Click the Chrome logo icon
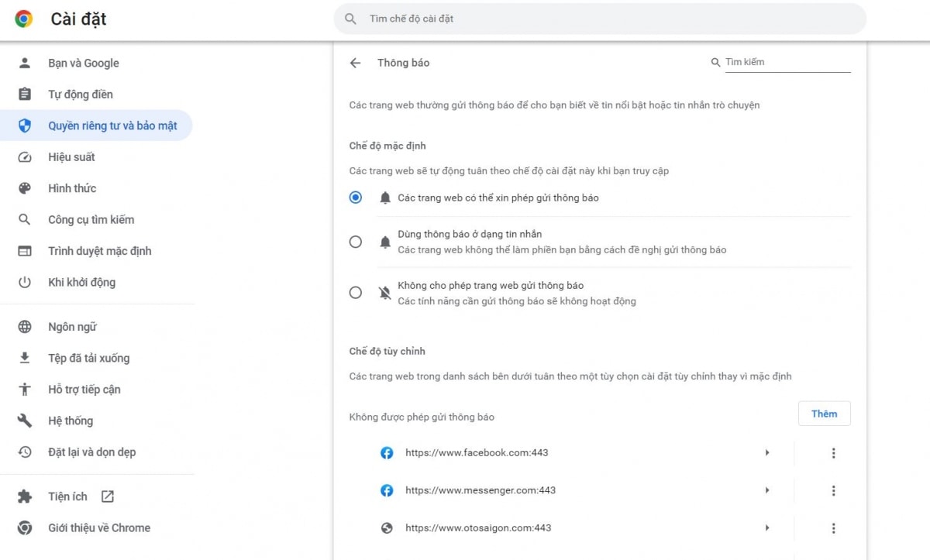 (24, 19)
